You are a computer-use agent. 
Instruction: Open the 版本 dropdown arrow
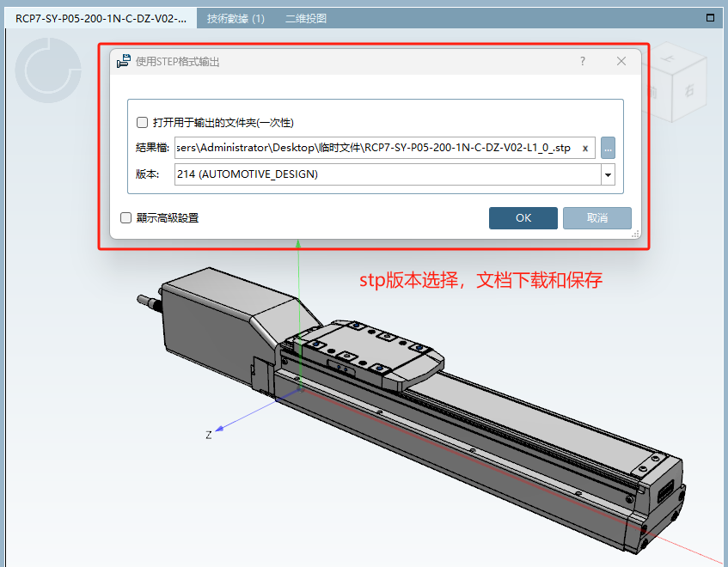(x=608, y=174)
